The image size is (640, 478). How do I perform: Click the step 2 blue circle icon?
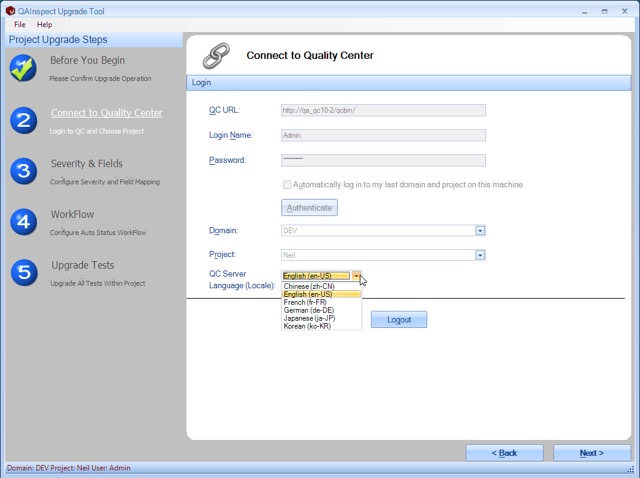(24, 120)
